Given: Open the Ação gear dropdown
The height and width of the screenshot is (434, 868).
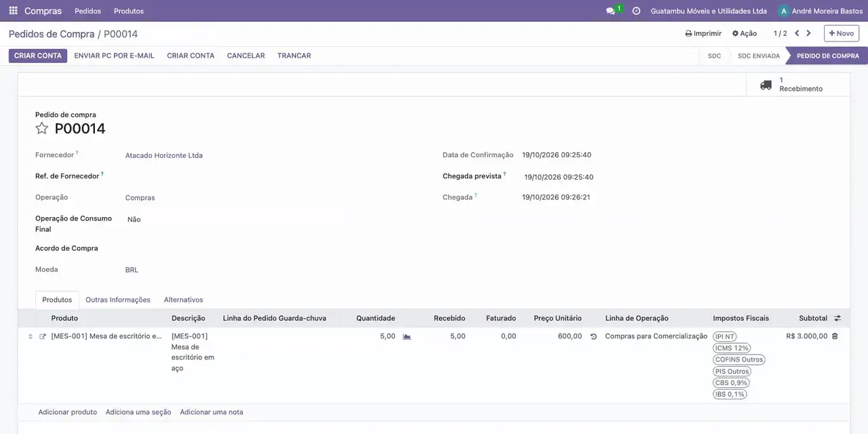Looking at the screenshot, I should click(745, 33).
